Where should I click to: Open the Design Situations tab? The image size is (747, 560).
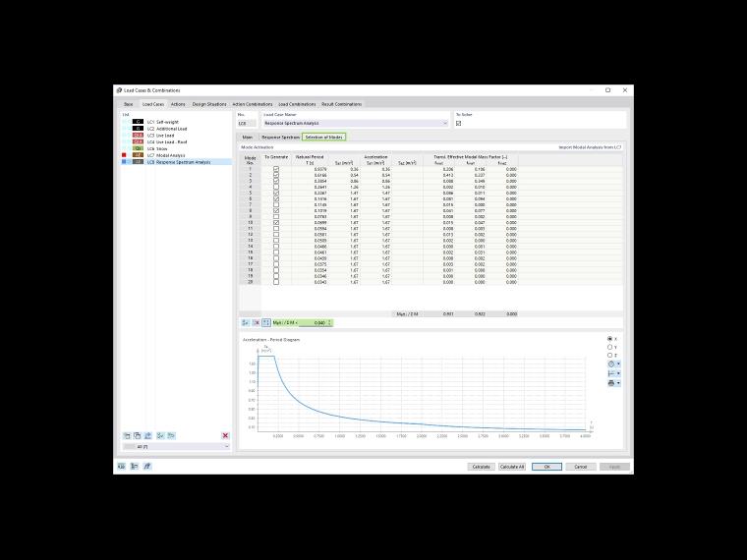[x=209, y=104]
